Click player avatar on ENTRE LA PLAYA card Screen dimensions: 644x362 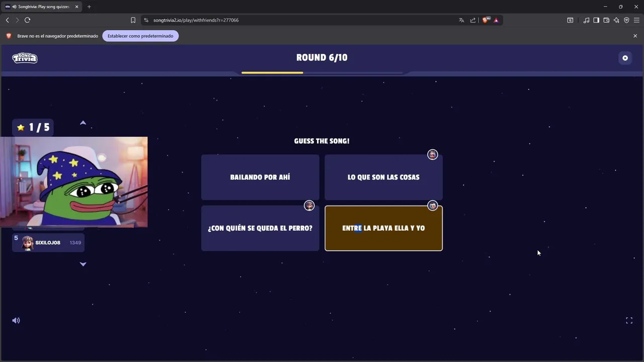pyautogui.click(x=432, y=206)
